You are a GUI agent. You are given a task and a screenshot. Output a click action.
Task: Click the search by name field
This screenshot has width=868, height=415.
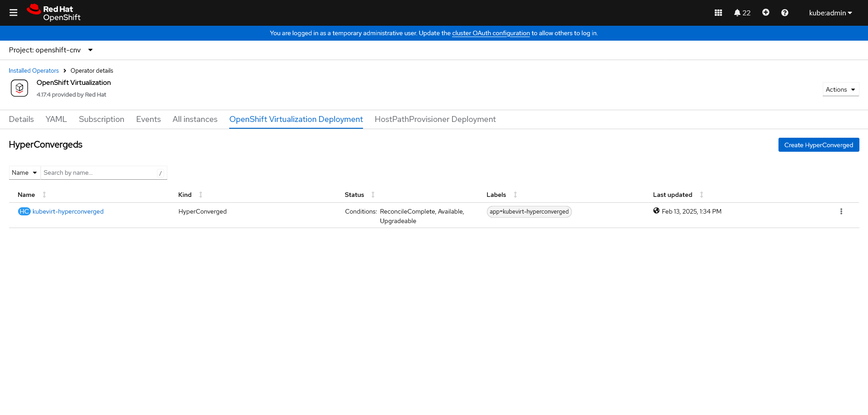99,173
